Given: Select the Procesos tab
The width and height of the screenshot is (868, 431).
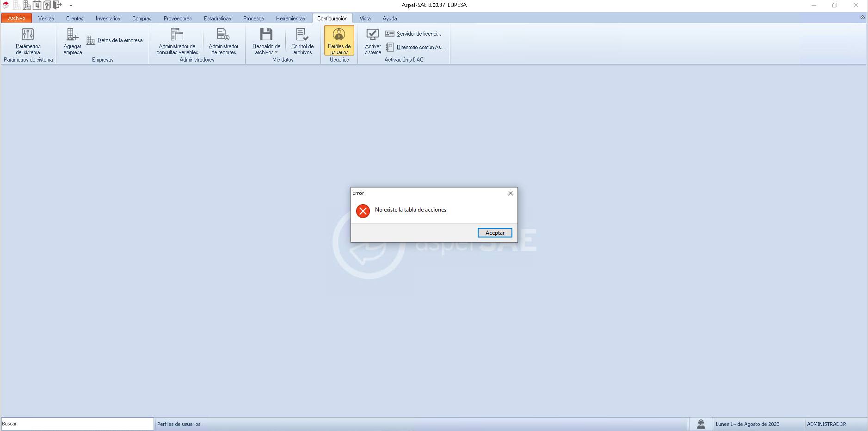Looking at the screenshot, I should point(253,19).
